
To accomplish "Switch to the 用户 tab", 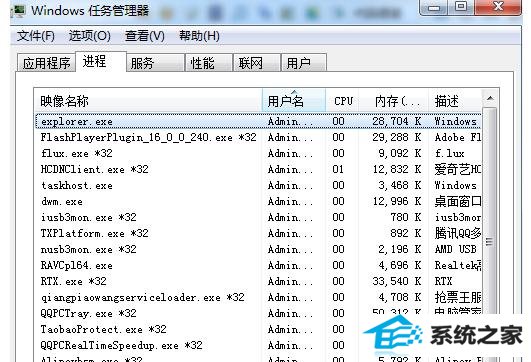I will 304,63.
